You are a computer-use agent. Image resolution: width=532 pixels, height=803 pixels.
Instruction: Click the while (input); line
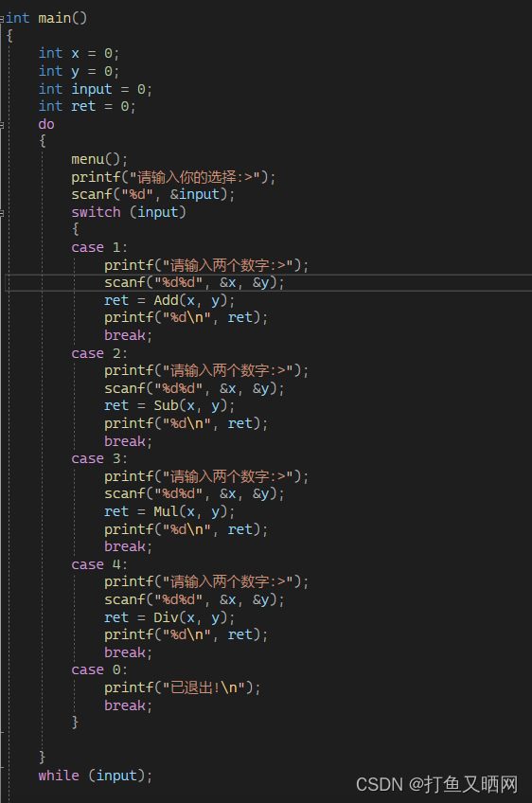[96, 776]
